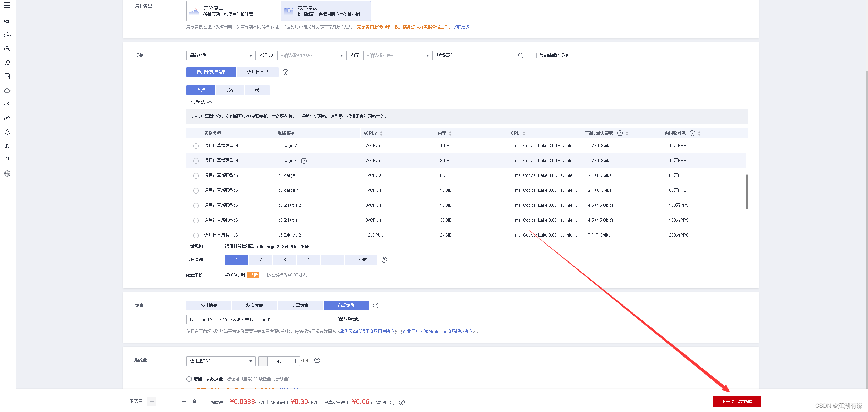This screenshot has width=868, height=412.
Task: Click plus icon to add data disk
Action: point(189,379)
